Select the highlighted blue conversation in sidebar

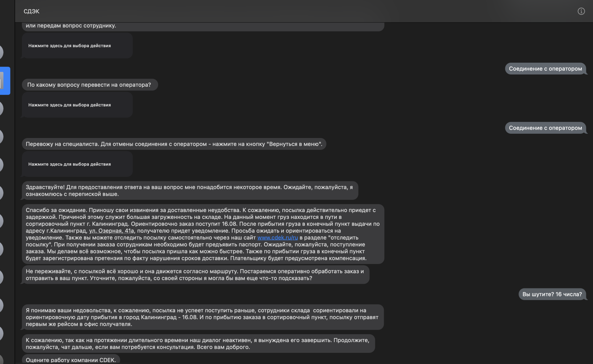tap(5, 81)
